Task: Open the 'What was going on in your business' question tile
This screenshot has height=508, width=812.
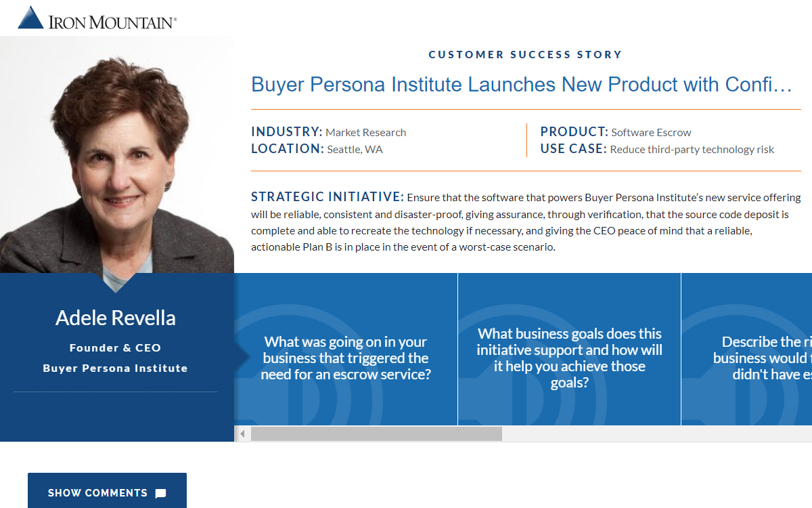Action: pos(346,358)
